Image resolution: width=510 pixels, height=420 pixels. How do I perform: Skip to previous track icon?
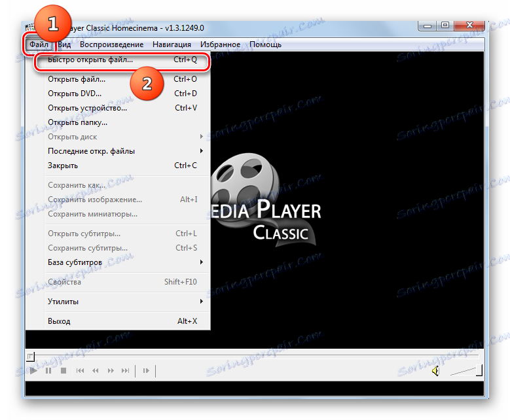(x=80, y=370)
